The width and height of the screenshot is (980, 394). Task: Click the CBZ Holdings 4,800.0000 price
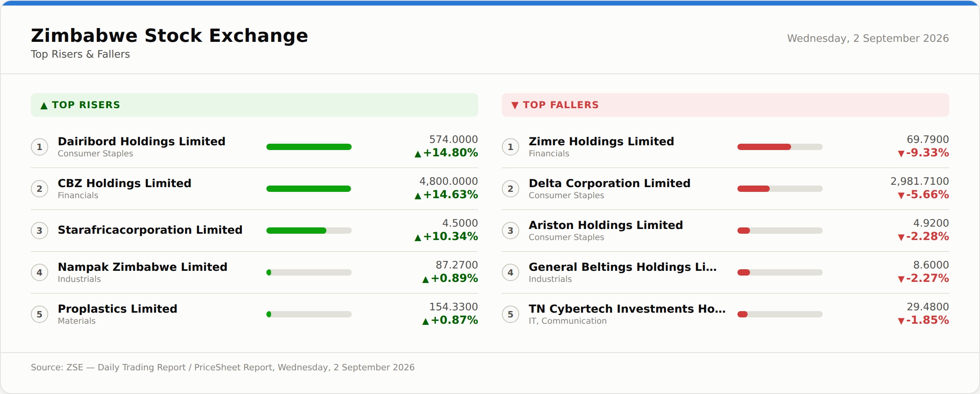449,181
